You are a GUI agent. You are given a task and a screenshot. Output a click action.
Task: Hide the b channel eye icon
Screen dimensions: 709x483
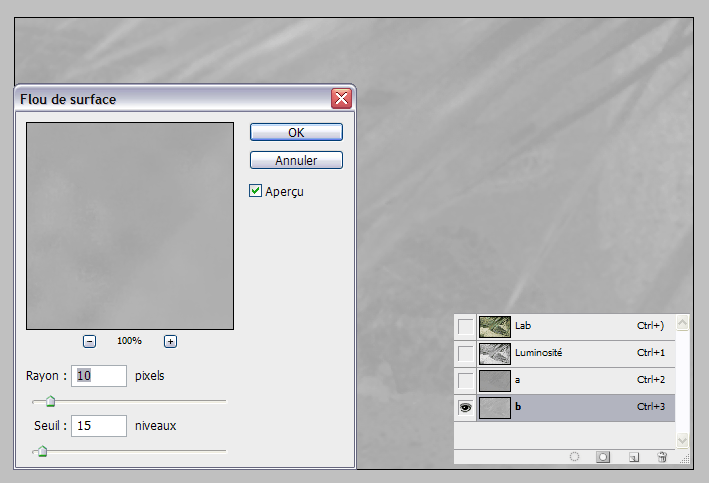(465, 407)
